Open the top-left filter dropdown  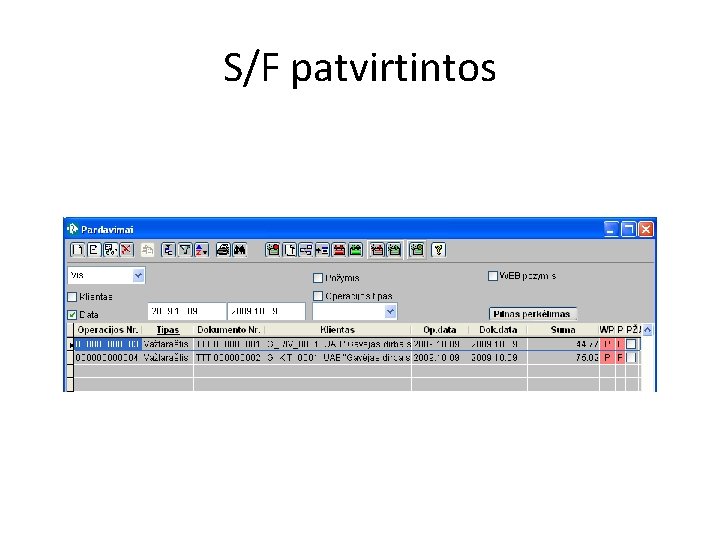[138, 276]
